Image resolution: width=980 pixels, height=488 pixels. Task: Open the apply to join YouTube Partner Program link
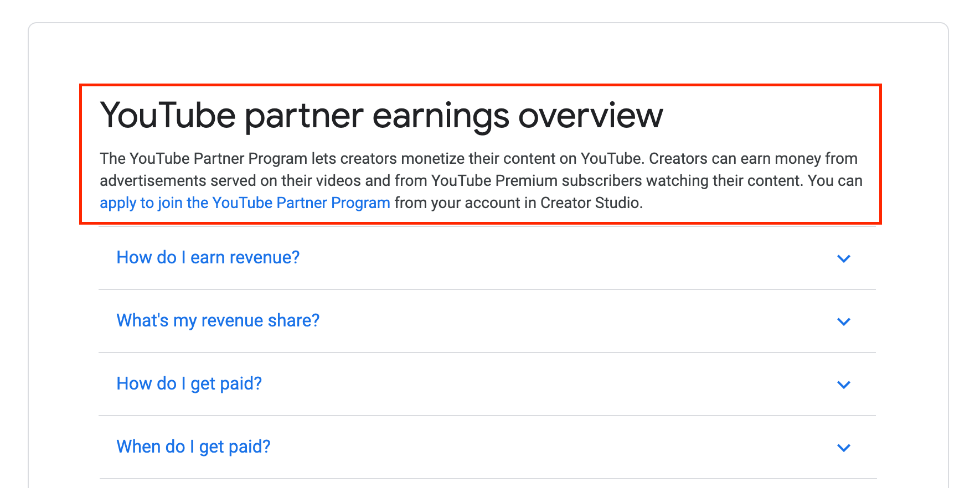pos(245,203)
